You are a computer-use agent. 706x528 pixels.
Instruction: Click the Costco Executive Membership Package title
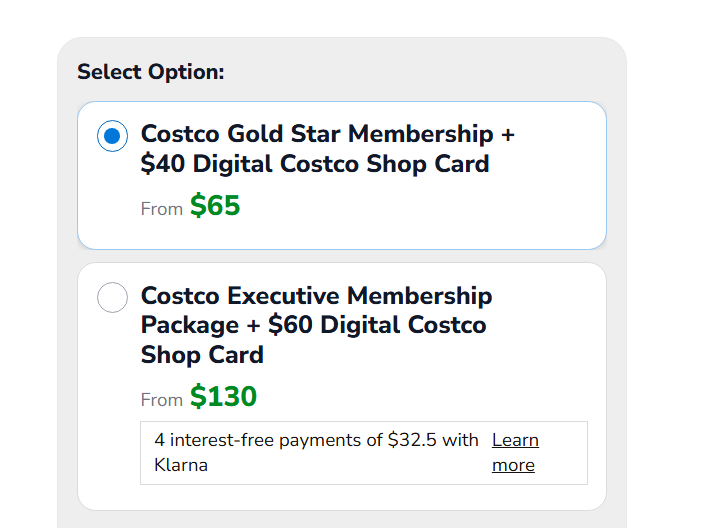coord(316,296)
